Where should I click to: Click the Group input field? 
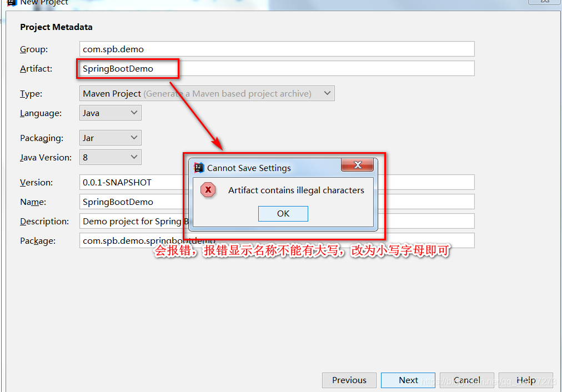click(277, 49)
